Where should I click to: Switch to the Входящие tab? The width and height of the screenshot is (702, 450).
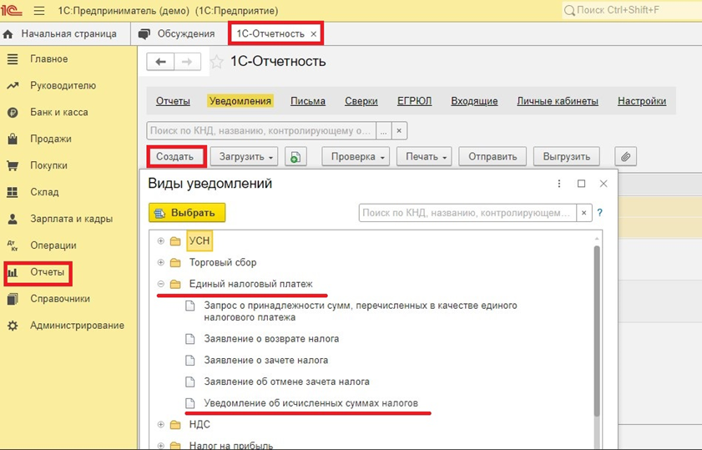(475, 101)
